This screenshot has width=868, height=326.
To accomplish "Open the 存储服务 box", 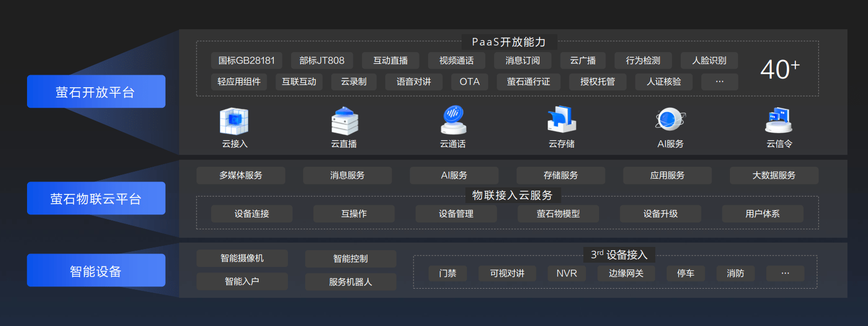I will coord(561,175).
